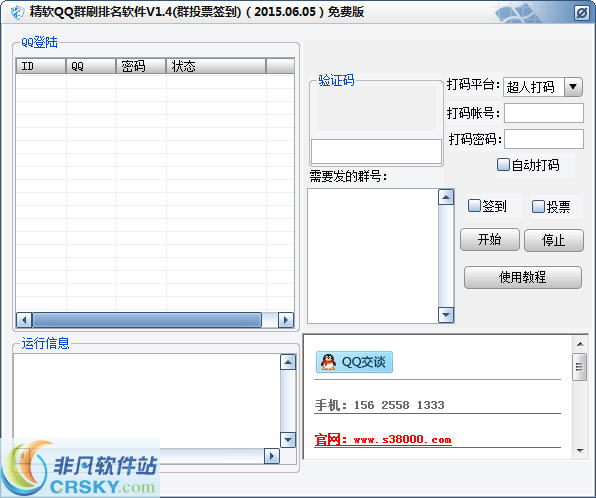596x498 pixels.
Task: Click the QQ column header
Action: point(91,66)
